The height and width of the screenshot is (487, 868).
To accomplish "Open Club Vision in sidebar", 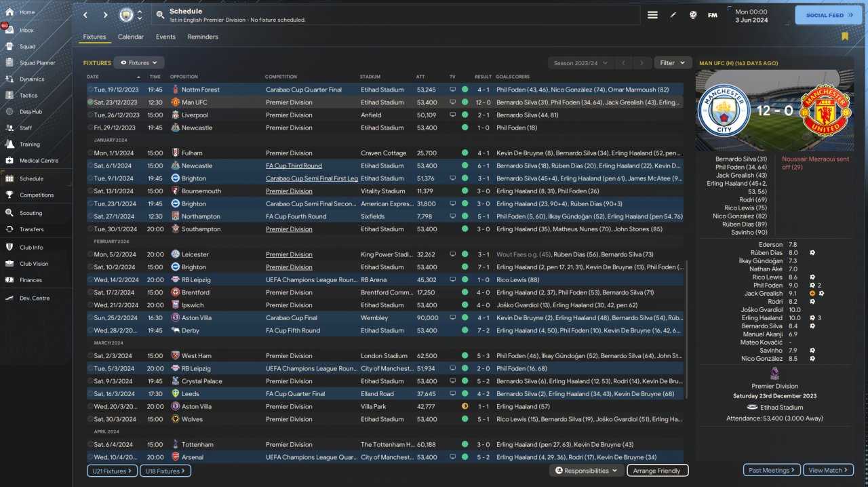I will click(x=34, y=264).
